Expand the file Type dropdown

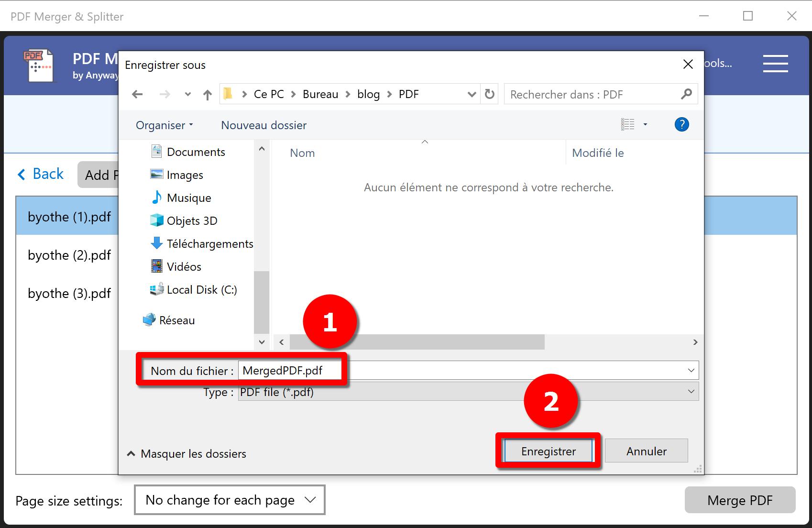click(x=691, y=392)
